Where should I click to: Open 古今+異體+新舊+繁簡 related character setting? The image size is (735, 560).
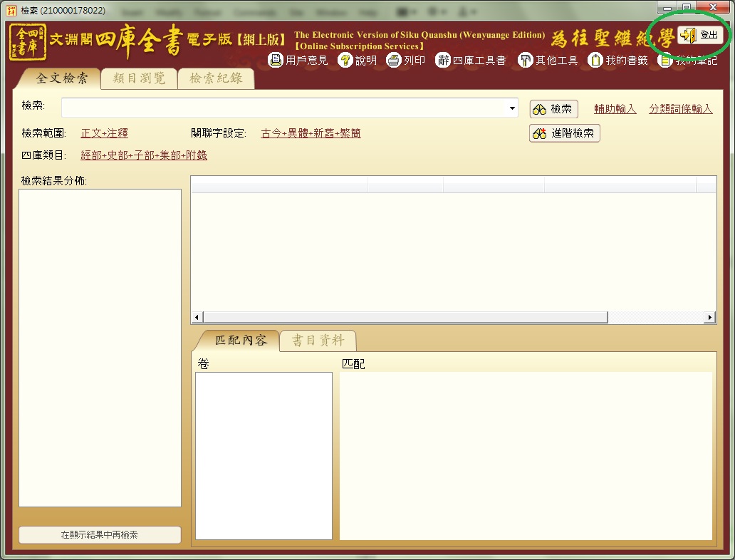point(311,133)
